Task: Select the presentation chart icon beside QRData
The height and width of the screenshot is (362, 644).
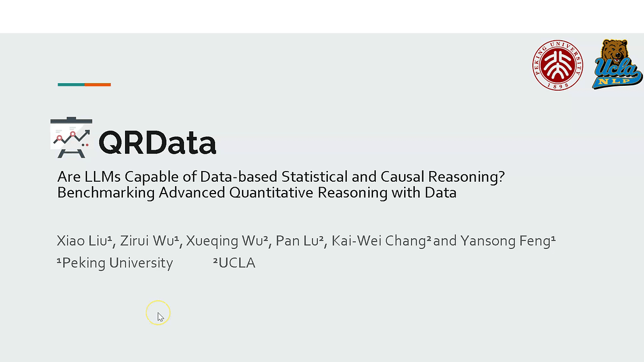Action: [x=71, y=138]
